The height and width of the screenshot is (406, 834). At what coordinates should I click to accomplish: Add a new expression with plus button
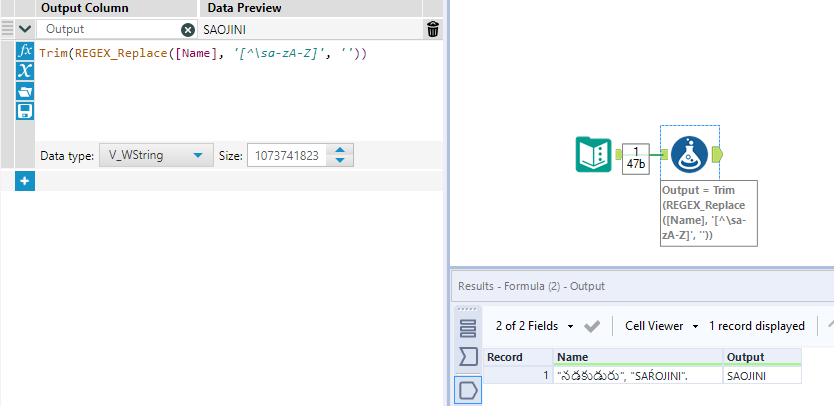point(24,181)
